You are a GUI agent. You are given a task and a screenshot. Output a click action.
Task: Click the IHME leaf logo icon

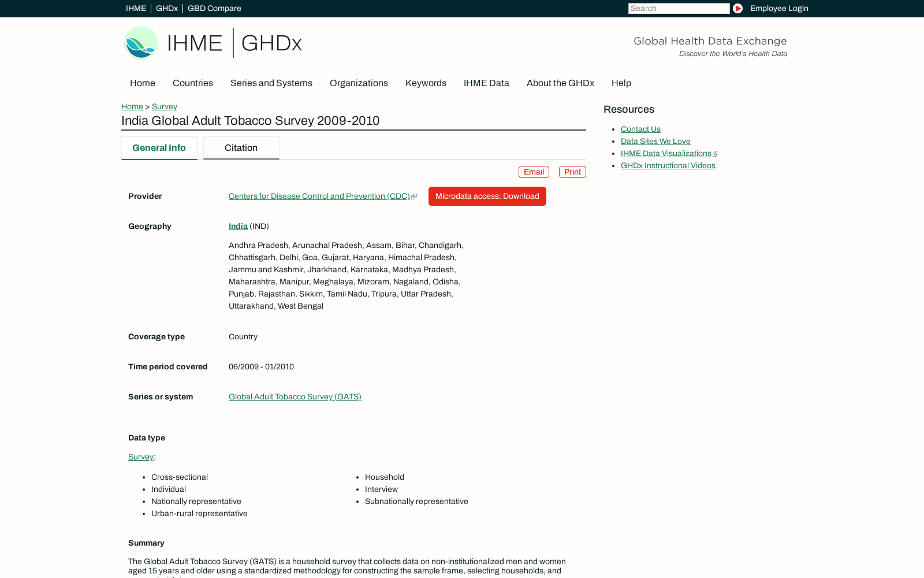(141, 43)
